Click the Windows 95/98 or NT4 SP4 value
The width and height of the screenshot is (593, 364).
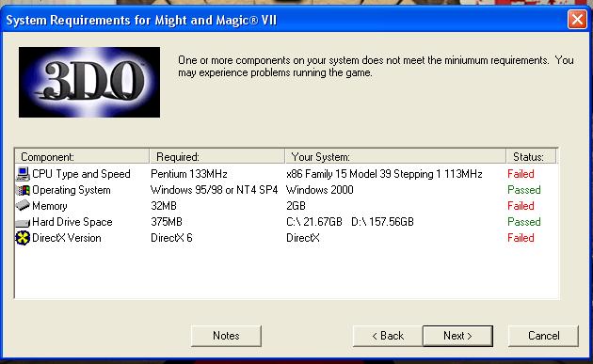click(214, 190)
